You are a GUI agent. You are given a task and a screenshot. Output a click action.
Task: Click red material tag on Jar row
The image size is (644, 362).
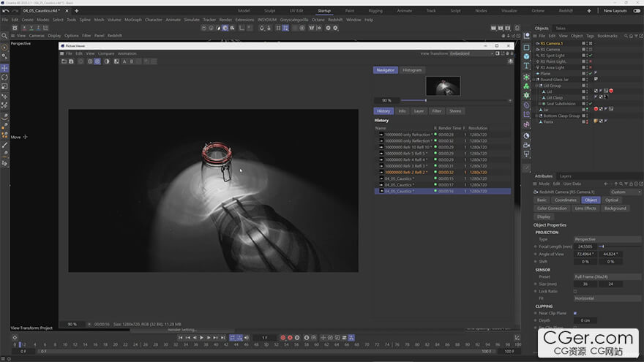click(596, 109)
